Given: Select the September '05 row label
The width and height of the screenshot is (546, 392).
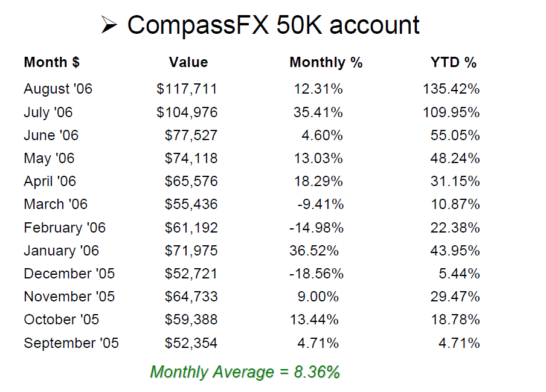Looking at the screenshot, I should tap(71, 344).
